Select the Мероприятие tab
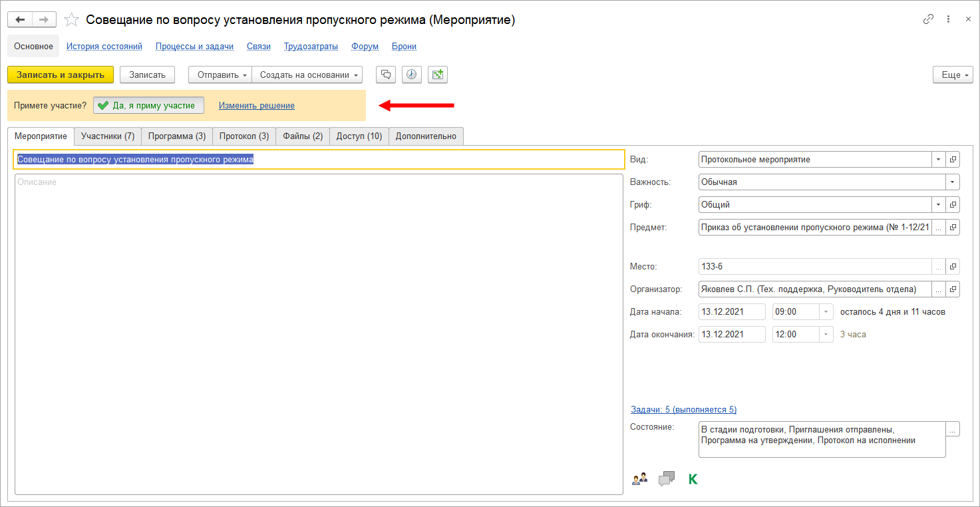 pyautogui.click(x=41, y=136)
